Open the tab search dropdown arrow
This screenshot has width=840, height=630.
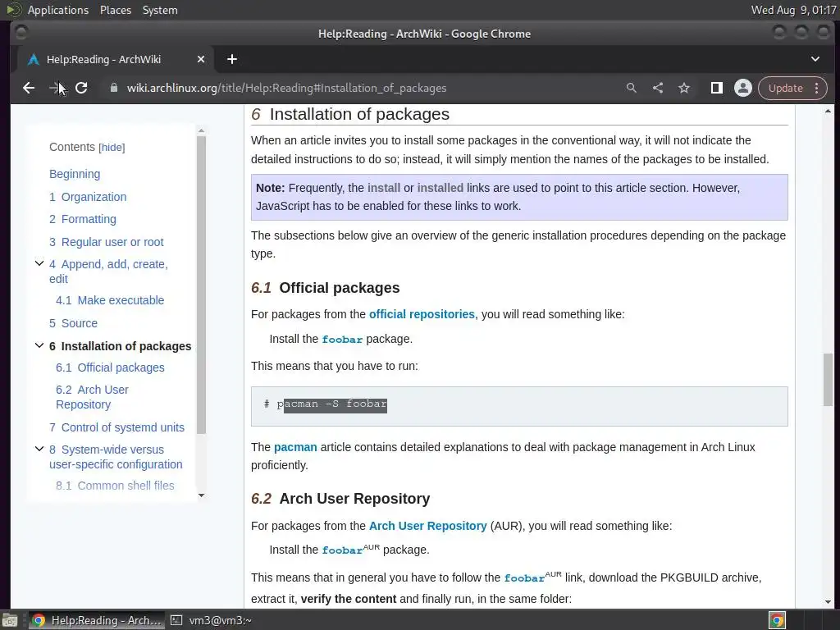(815, 59)
